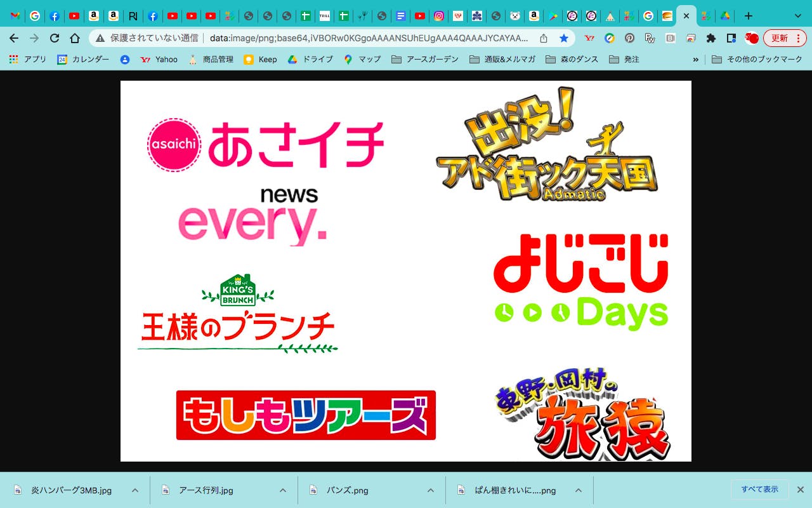Close the downloads bar
The height and width of the screenshot is (508, 812).
pos(801,490)
